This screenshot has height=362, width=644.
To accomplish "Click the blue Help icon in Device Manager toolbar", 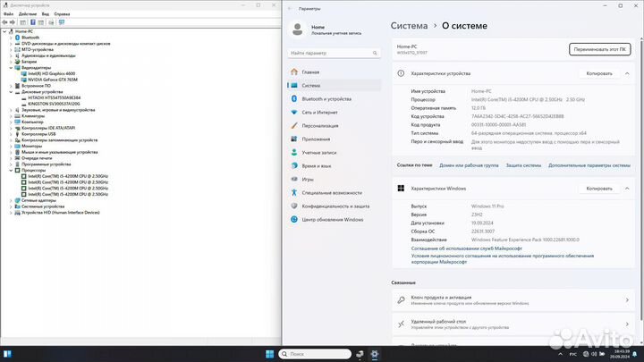I will (33, 22).
